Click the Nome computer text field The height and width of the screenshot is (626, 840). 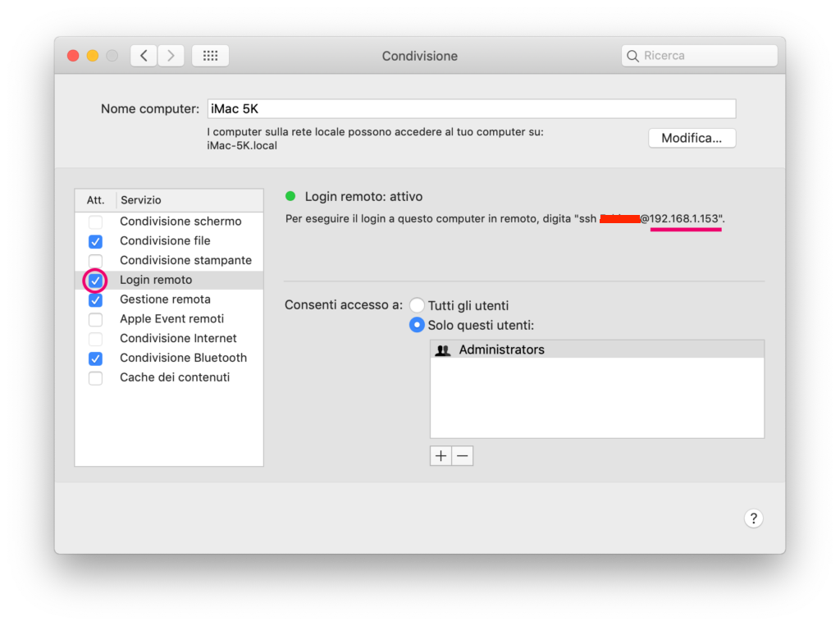point(471,109)
